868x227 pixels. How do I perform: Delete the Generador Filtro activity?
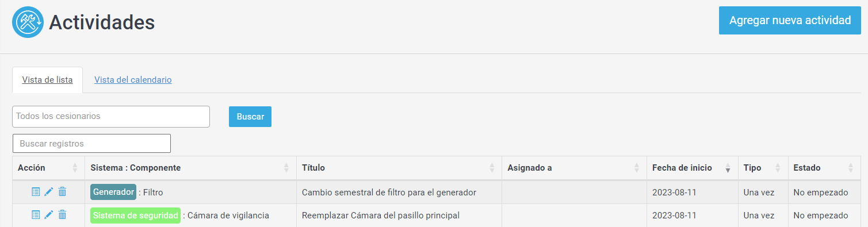click(62, 192)
